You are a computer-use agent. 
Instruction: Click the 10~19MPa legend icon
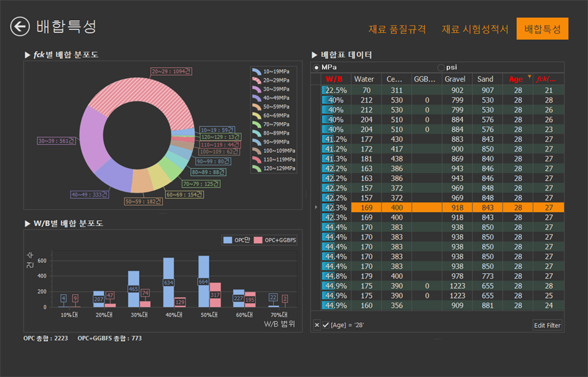point(257,71)
